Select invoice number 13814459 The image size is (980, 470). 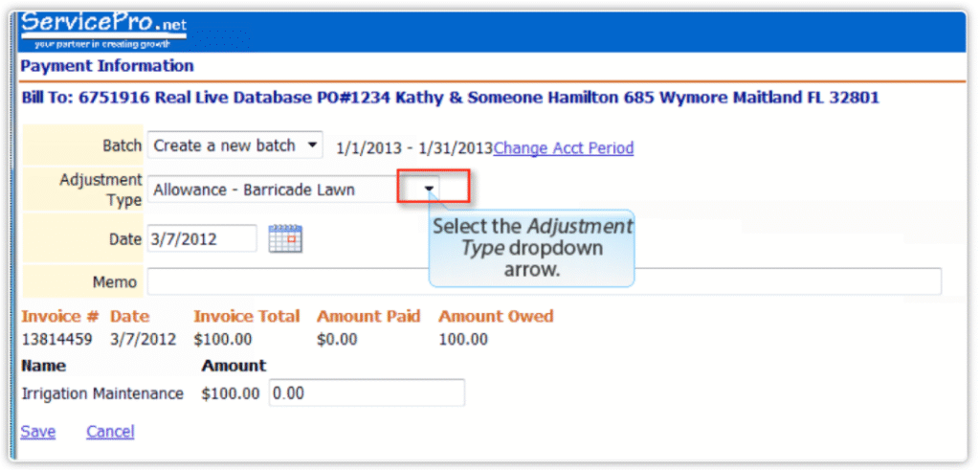[x=59, y=340]
